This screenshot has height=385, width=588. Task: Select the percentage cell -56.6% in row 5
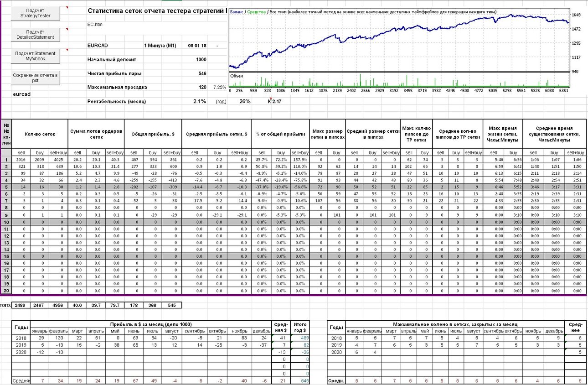pyautogui.click(x=300, y=187)
